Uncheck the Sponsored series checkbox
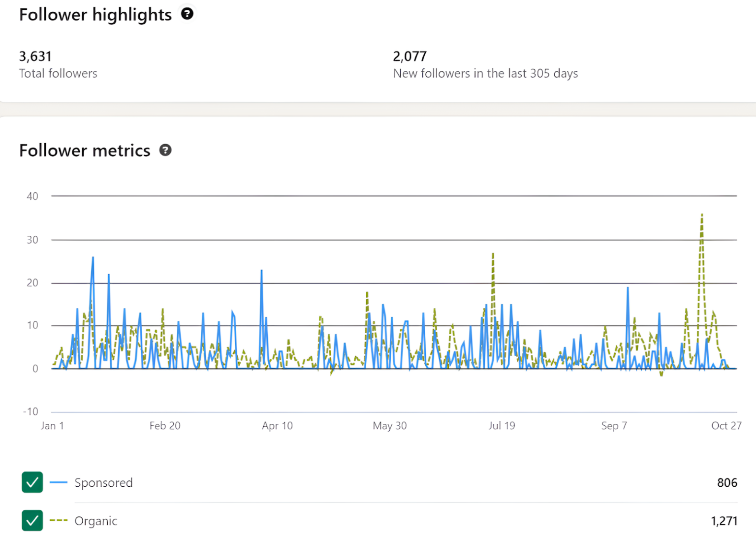Viewport: 756px width, 534px height. tap(32, 482)
